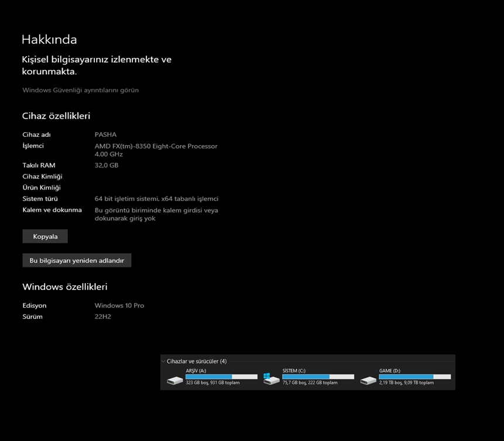Click the SİSTEM (C:) usage bar
Viewport: 504px width, 441px height.
(x=318, y=377)
